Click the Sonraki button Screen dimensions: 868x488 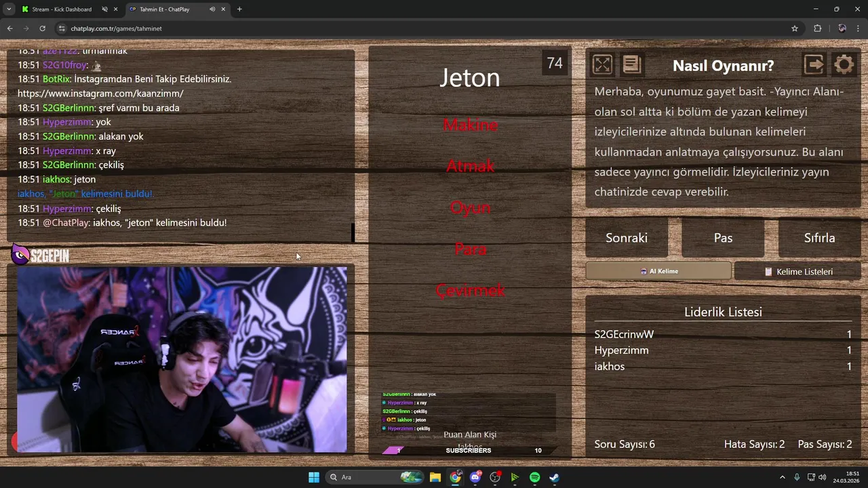627,238
